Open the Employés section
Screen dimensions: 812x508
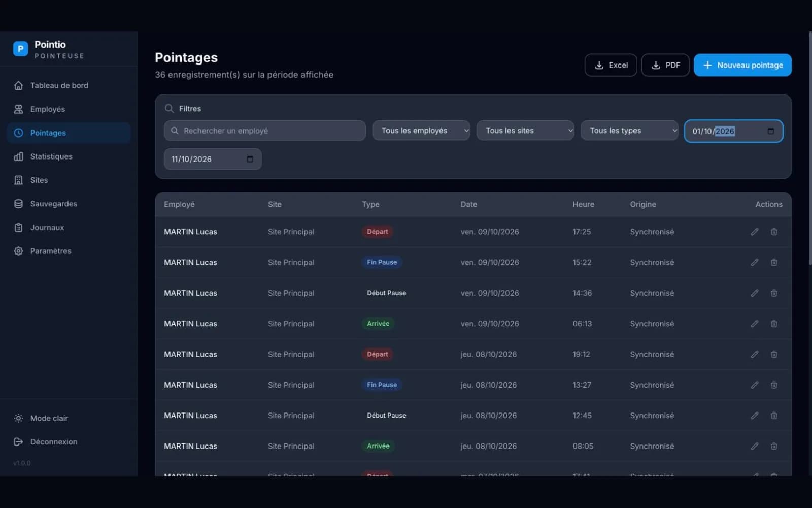69,109
